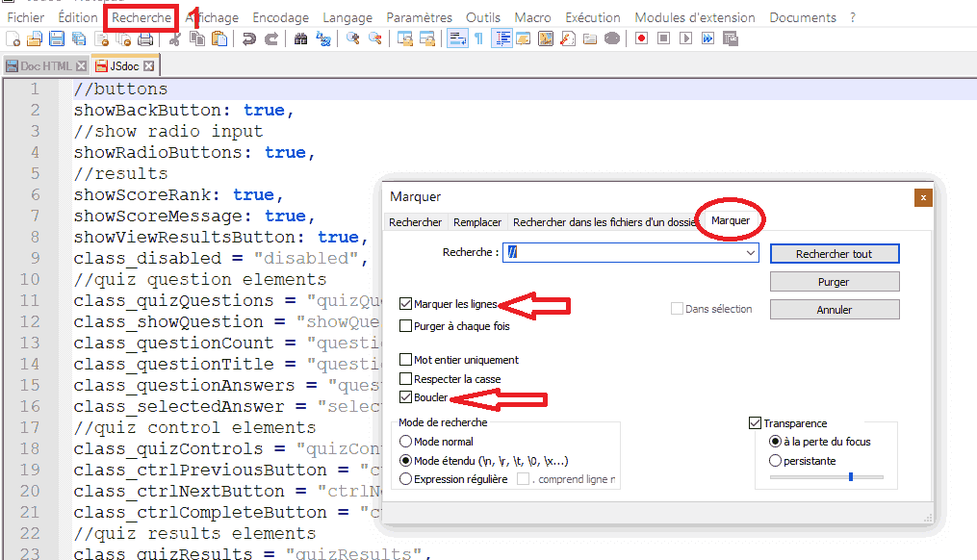Click the Annuler button
The width and height of the screenshot is (977, 560).
(835, 310)
